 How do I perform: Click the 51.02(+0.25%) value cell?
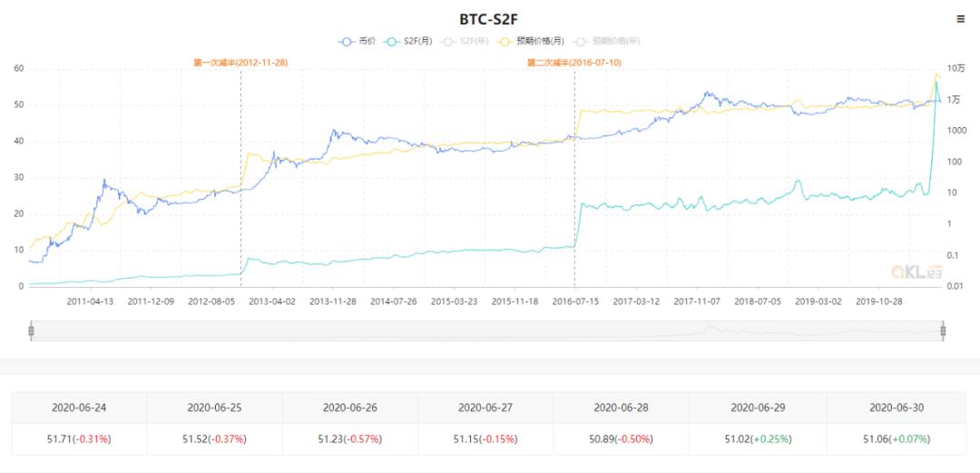tap(758, 439)
